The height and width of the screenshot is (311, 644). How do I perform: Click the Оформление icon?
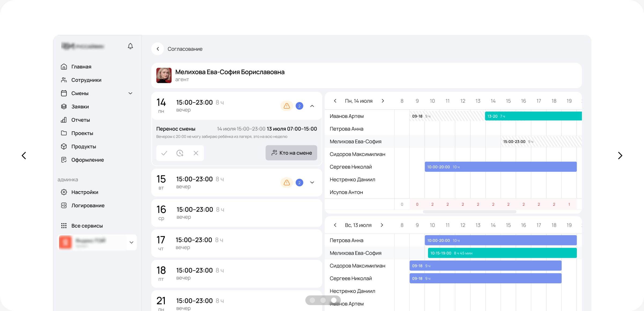pos(64,160)
